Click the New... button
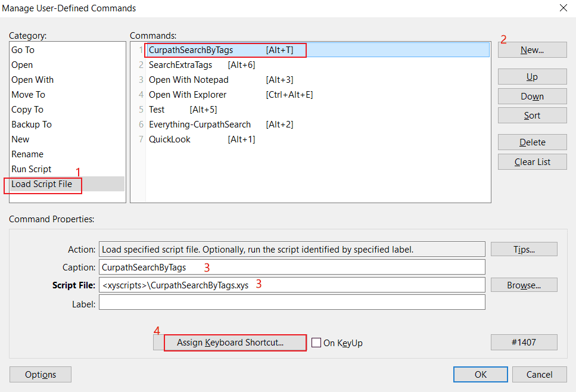This screenshot has width=576, height=392. pos(533,50)
